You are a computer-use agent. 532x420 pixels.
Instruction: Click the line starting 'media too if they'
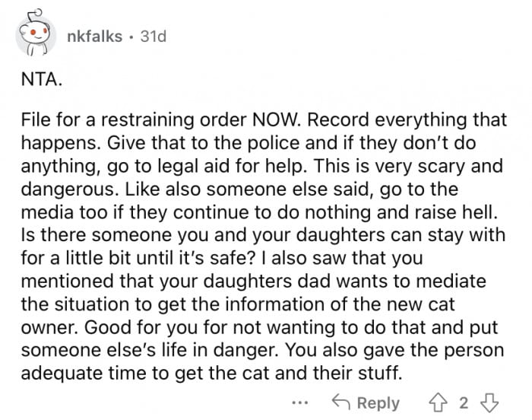tap(259, 212)
